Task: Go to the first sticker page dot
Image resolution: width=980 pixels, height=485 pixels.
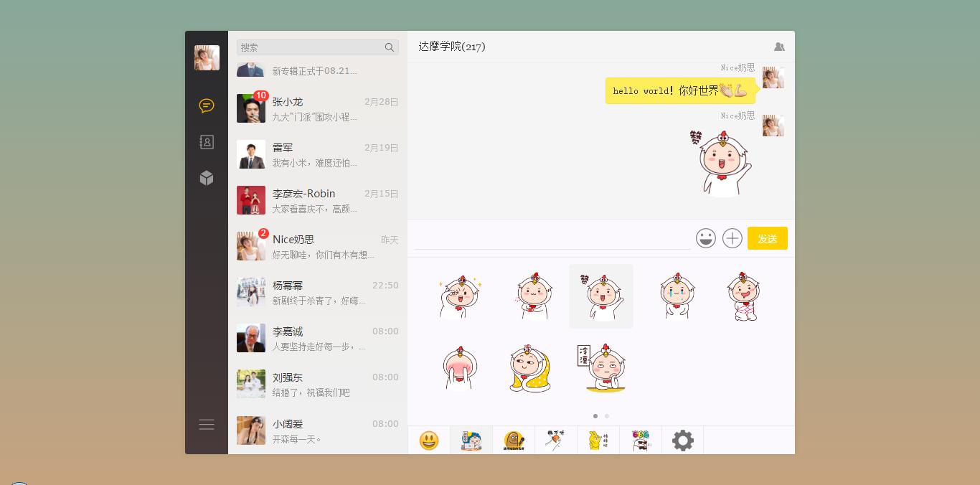Action: [595, 416]
